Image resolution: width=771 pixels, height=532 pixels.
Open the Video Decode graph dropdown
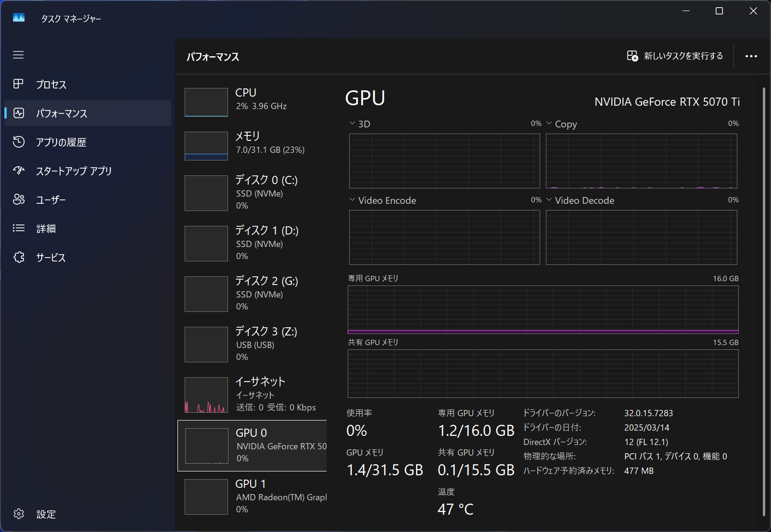pos(549,200)
